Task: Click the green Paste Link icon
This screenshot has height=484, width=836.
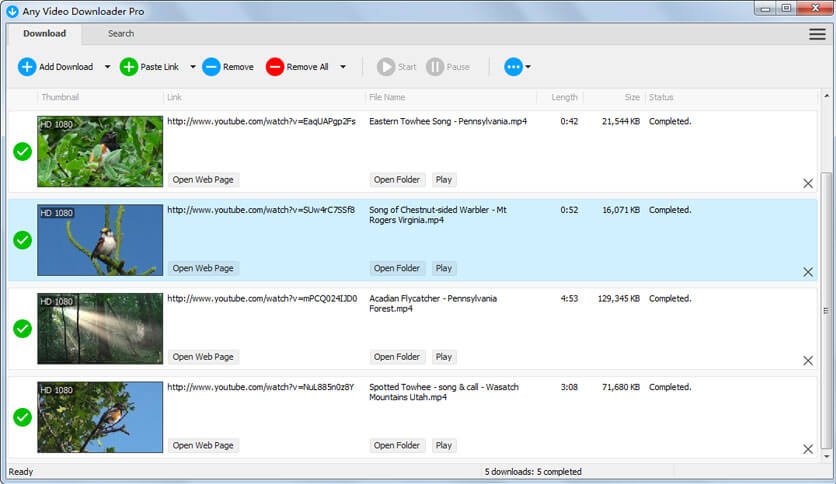Action: coord(128,67)
